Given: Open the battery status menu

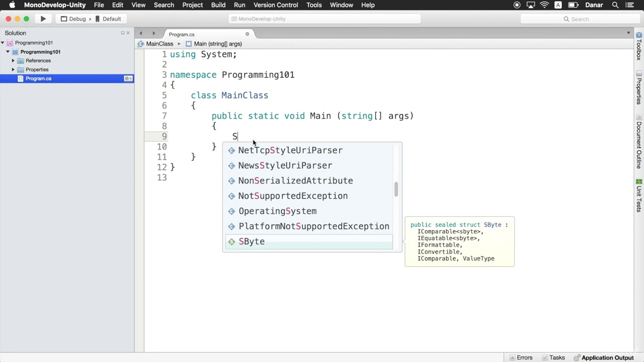Looking at the screenshot, I should point(573,5).
